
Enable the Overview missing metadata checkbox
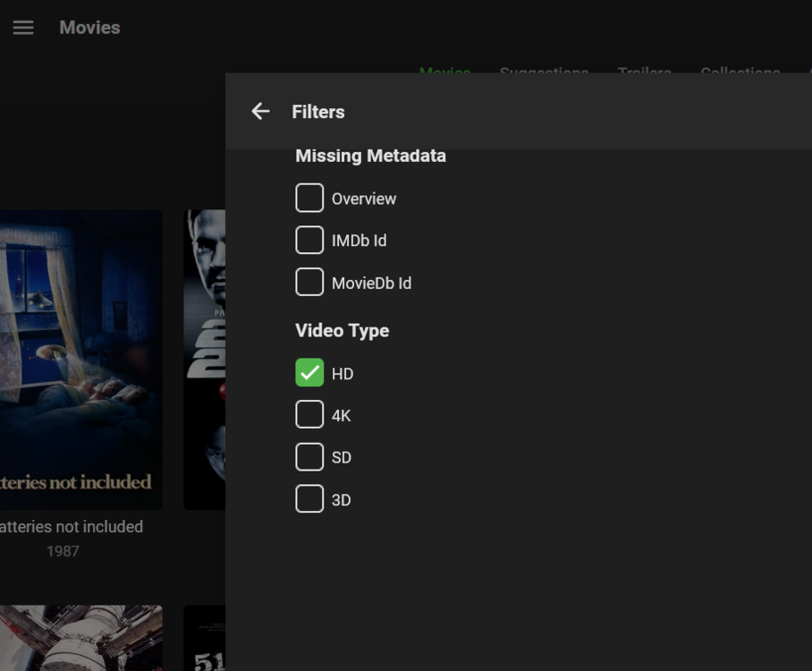point(309,199)
